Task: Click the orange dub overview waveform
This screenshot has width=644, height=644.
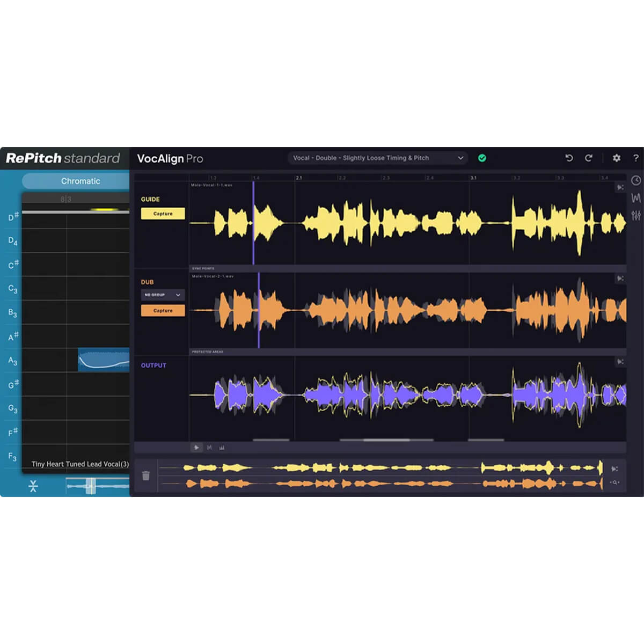Action: (381, 484)
